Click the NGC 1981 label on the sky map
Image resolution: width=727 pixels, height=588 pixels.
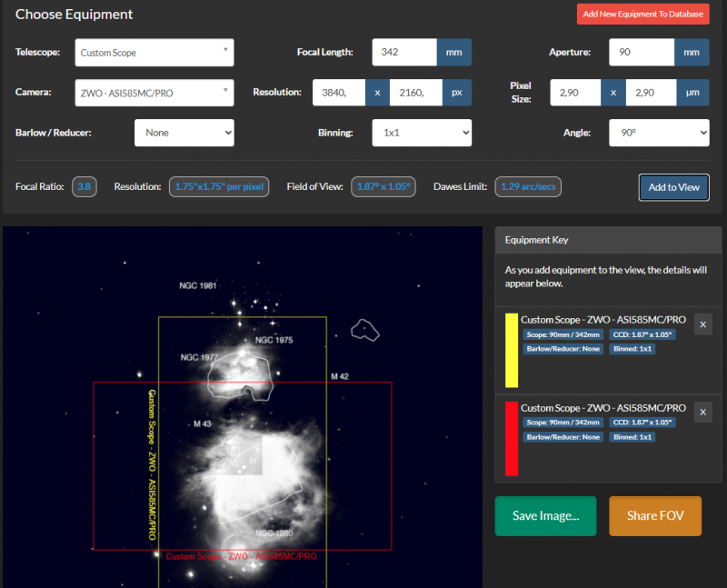click(x=198, y=285)
